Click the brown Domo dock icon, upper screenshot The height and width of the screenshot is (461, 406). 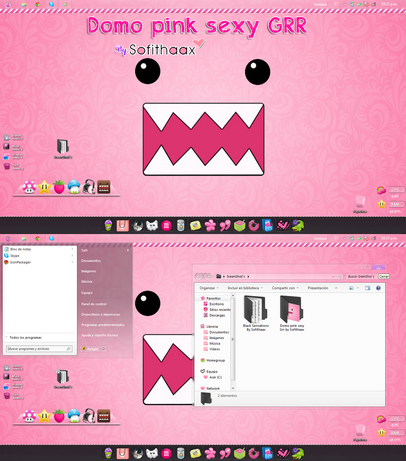(x=103, y=187)
